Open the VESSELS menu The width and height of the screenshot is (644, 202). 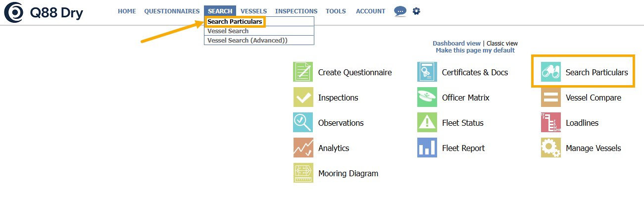[253, 11]
